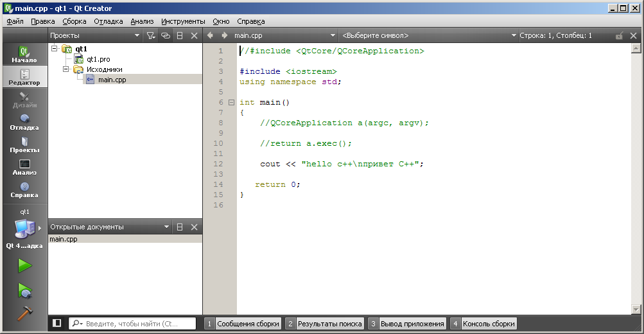Click editor scrollbar down arrow
644x334 pixels.
click(x=636, y=310)
